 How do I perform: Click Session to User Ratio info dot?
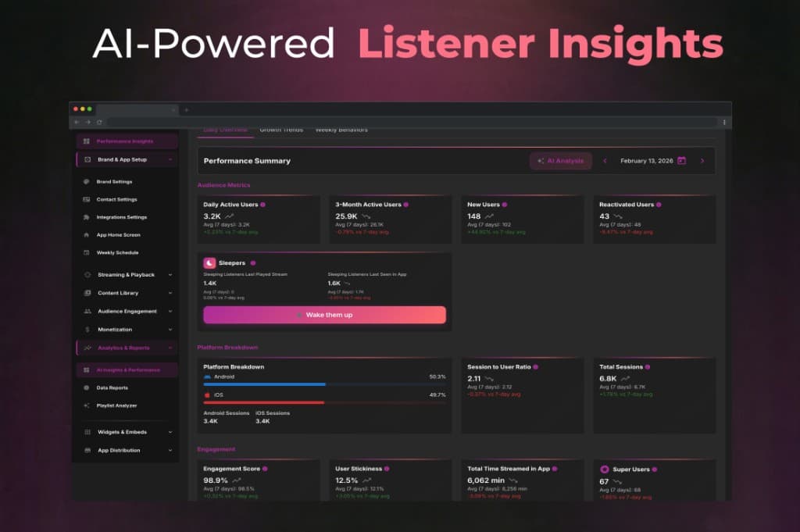[536, 367]
